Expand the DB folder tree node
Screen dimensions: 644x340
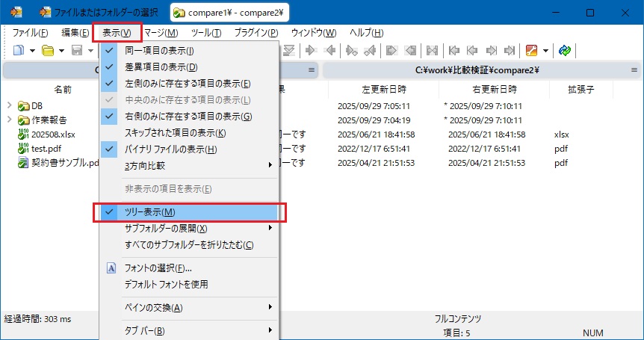pos(9,106)
